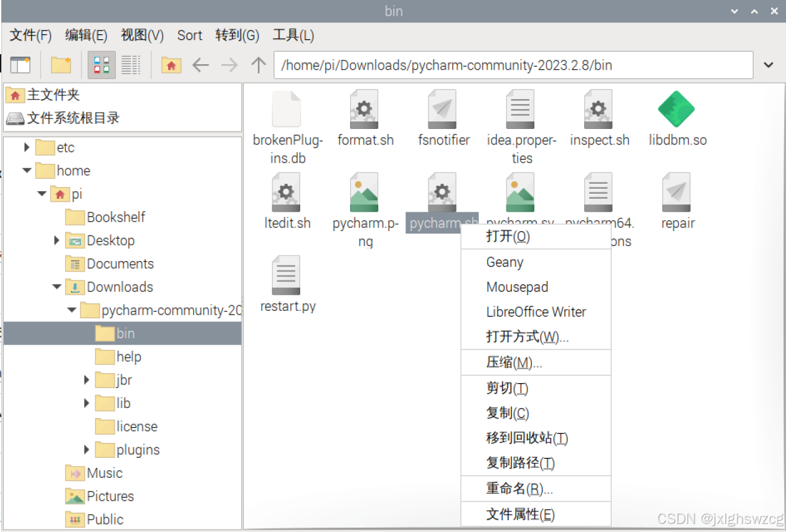The height and width of the screenshot is (532, 786).
Task: Switch to icon view mode
Action: [x=102, y=64]
